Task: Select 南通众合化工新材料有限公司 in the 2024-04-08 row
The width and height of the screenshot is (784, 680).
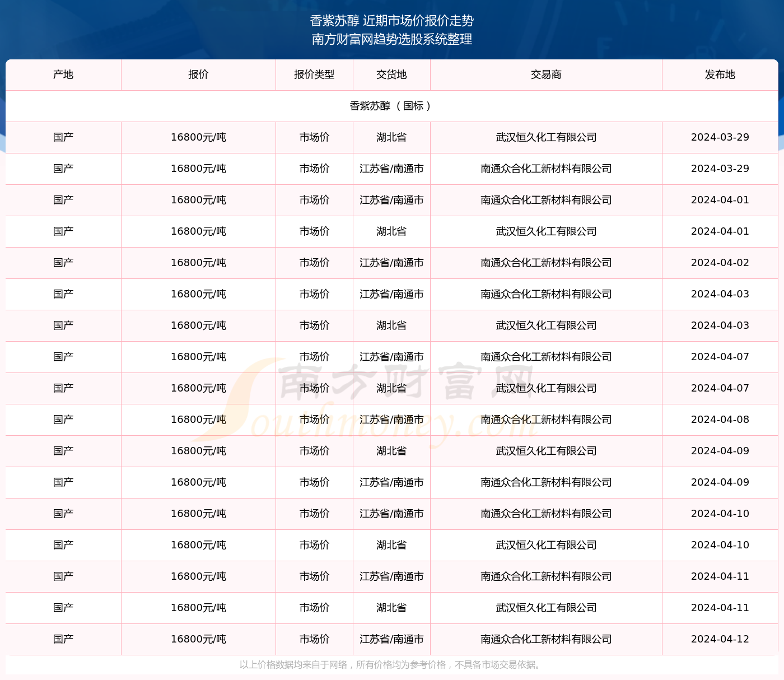Action: click(x=546, y=420)
